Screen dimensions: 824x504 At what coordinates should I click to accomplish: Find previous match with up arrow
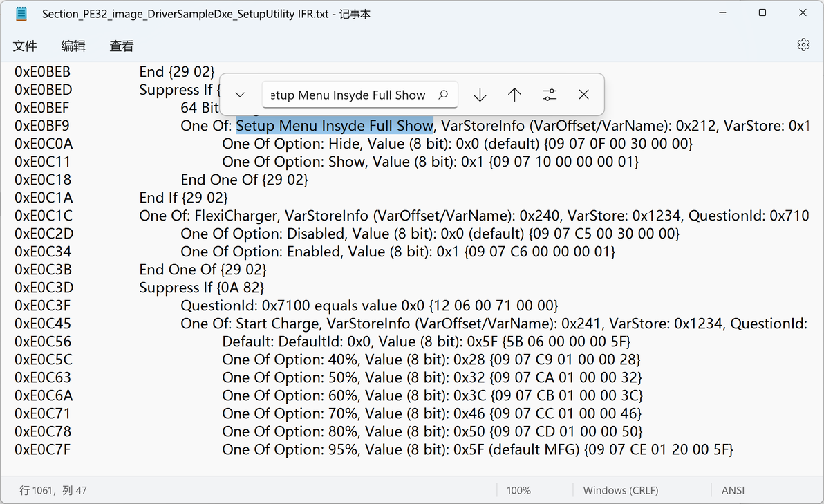[514, 95]
